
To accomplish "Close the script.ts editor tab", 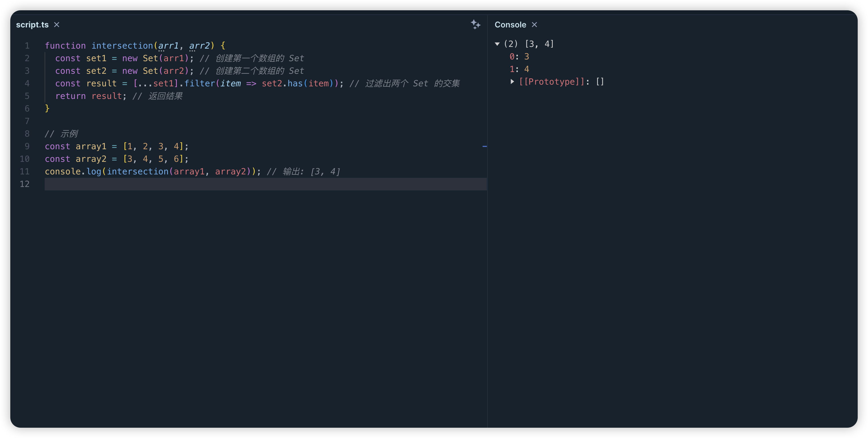I will point(58,24).
